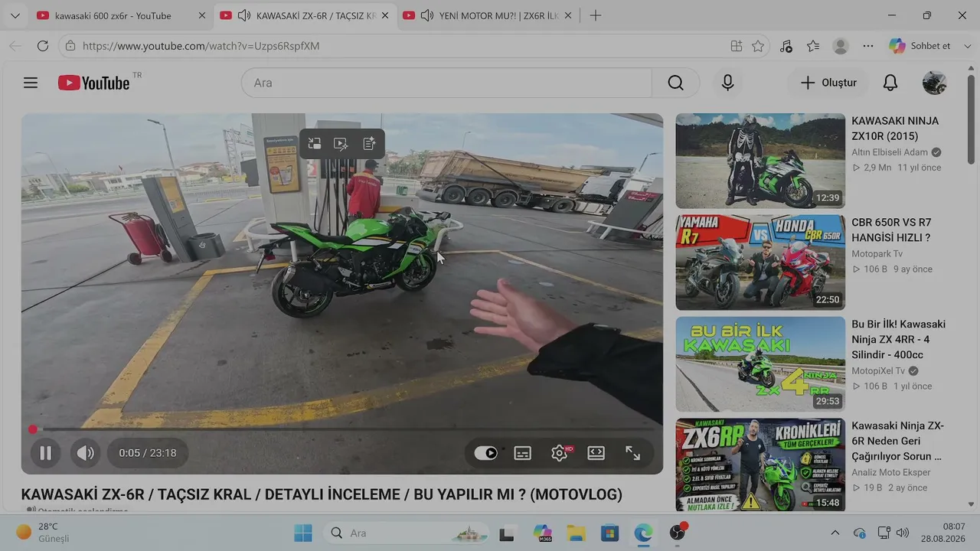This screenshot has height=551, width=980.
Task: Seek on the video progress bar
Action: tap(342, 429)
